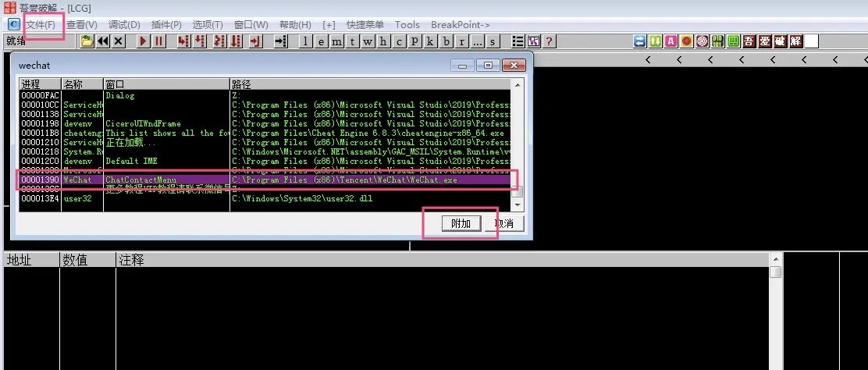Click the '吾' toolbar icon

point(749,41)
